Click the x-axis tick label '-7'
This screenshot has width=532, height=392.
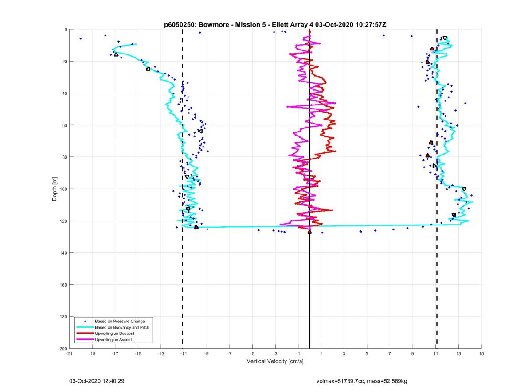[x=230, y=354]
